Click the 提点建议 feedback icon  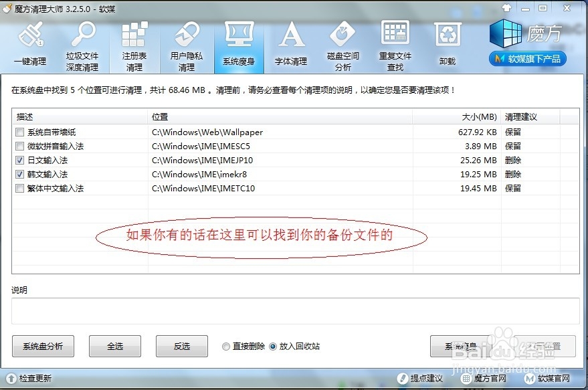[403, 379]
